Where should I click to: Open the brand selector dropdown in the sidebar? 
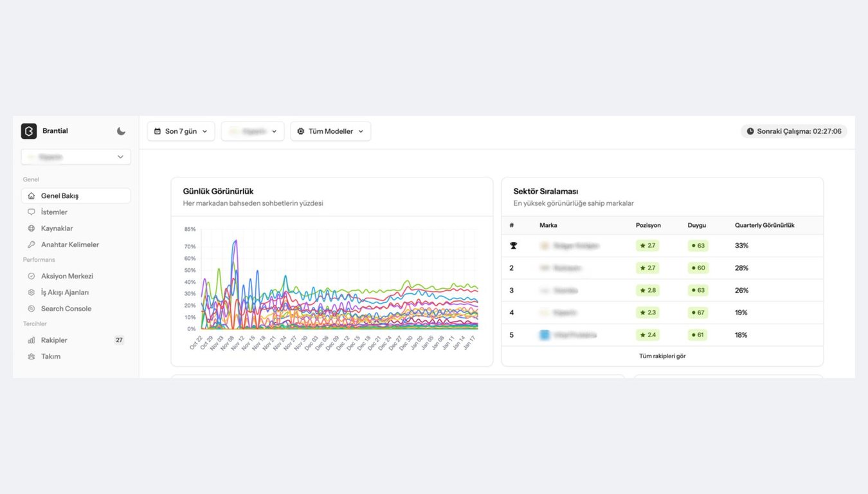point(75,156)
